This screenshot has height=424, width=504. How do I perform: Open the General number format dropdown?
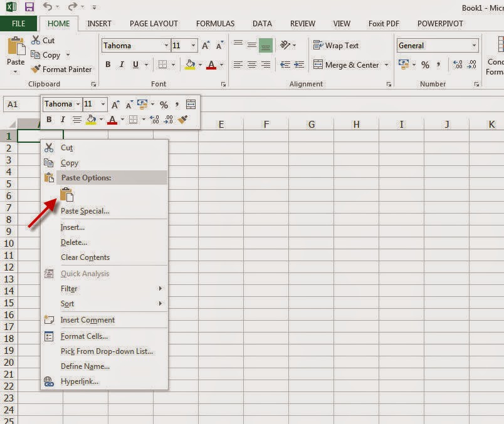(x=474, y=46)
